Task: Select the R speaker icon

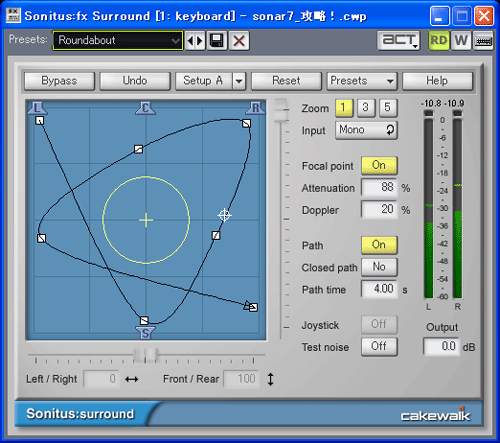Action: tap(256, 108)
